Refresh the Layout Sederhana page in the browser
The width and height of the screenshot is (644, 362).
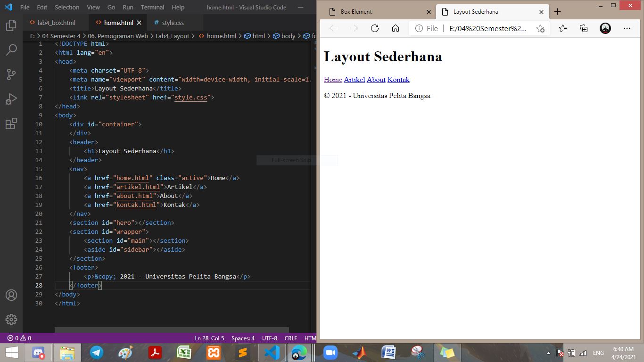[x=374, y=28]
